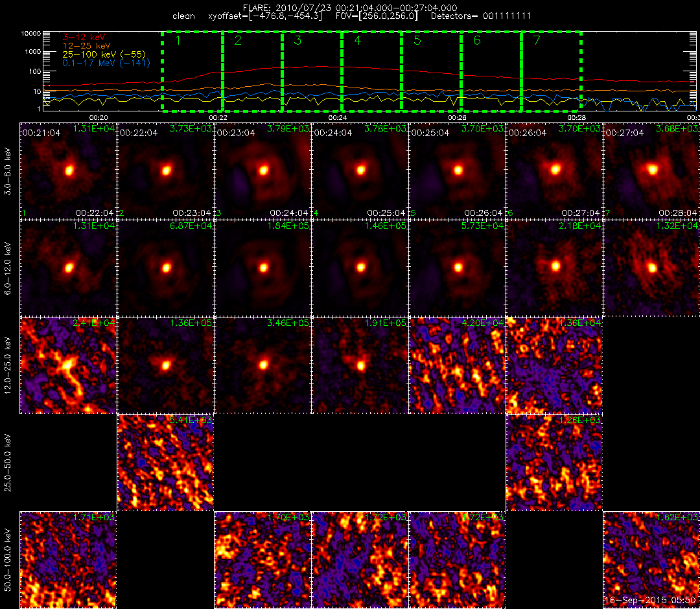Select the 3.0-6.0 keV image at 00:22:04
The height and width of the screenshot is (609, 700).
(165, 171)
